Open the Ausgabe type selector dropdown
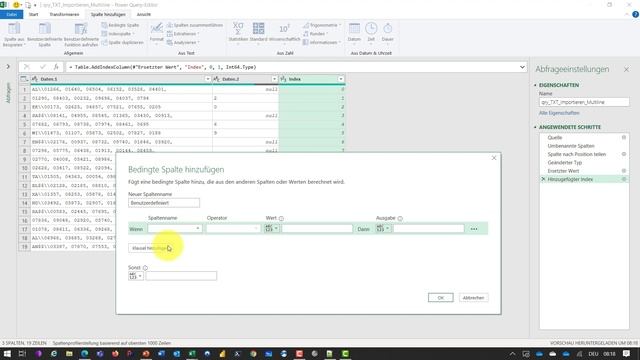The width and height of the screenshot is (640, 360). pos(382,229)
